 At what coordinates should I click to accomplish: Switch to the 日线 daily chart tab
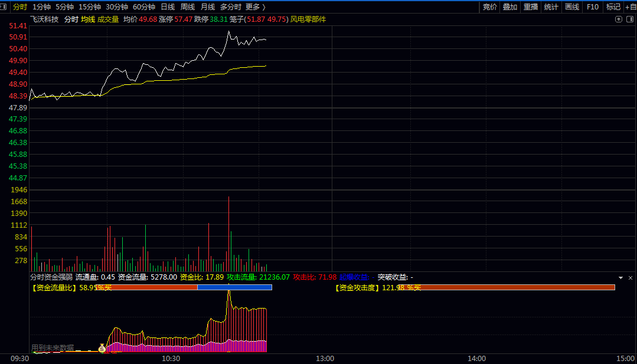pos(168,7)
